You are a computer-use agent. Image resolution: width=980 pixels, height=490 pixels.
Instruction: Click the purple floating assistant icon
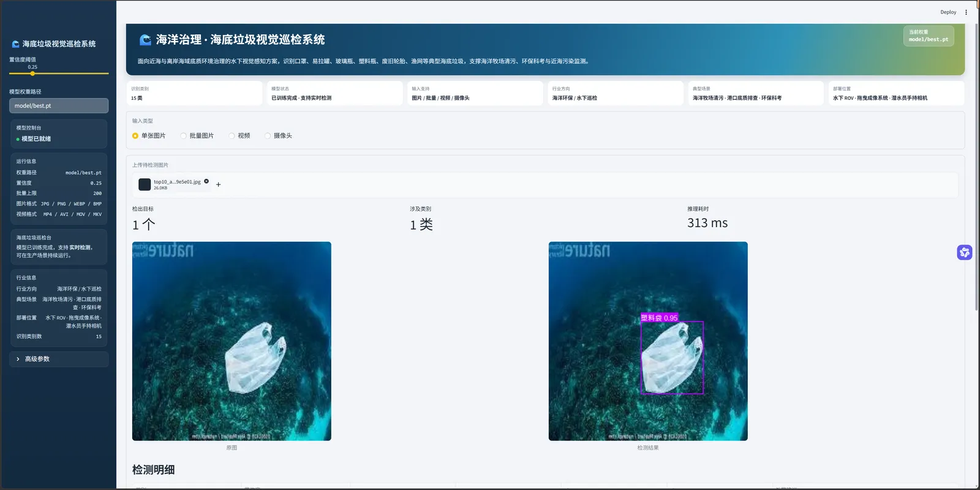click(x=965, y=252)
